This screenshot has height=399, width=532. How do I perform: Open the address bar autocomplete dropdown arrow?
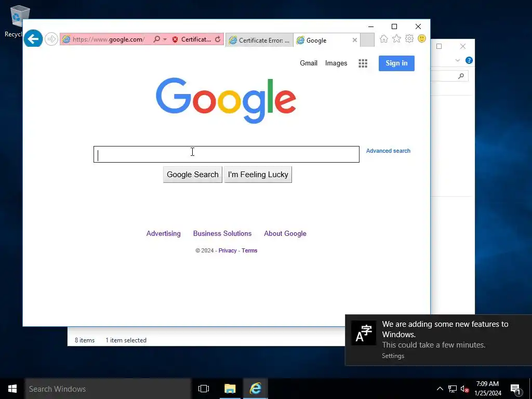165,39
